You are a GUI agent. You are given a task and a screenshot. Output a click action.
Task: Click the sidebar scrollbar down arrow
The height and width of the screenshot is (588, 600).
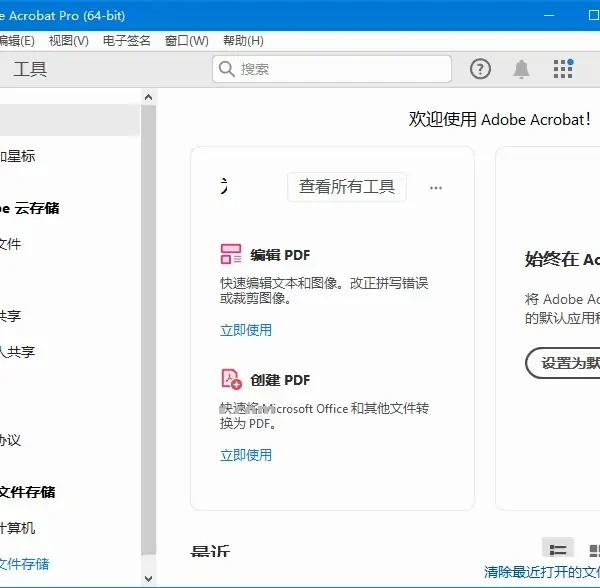coord(148,578)
